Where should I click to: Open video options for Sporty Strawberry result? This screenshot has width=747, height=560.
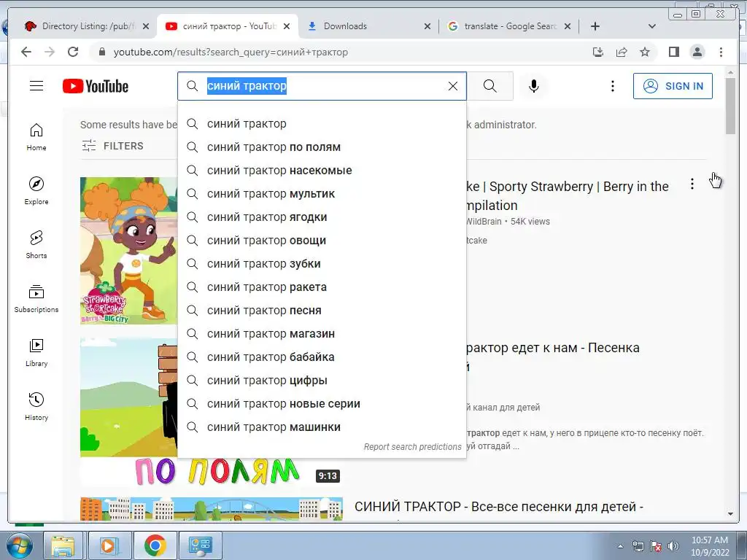pyautogui.click(x=692, y=184)
